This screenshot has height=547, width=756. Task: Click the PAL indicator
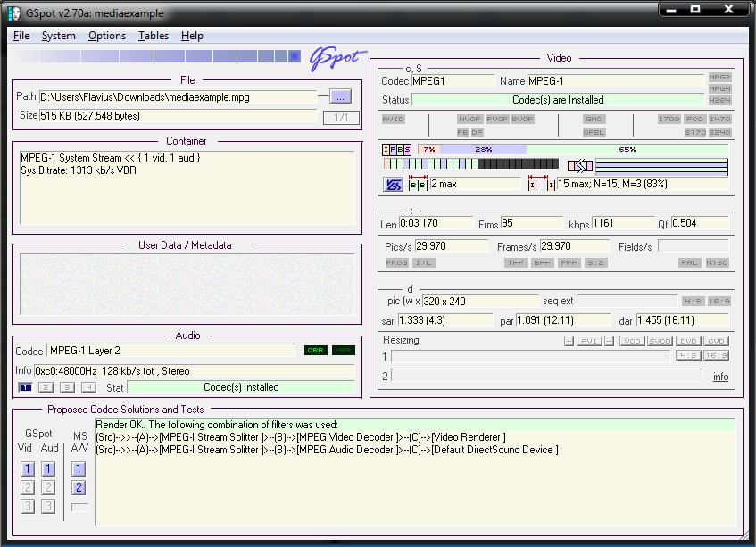[689, 262]
